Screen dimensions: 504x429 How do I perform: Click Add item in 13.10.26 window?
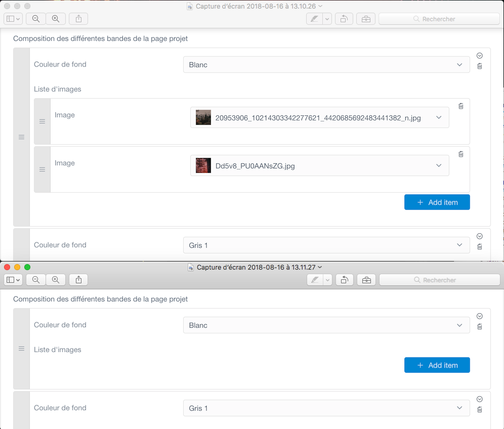[437, 202]
